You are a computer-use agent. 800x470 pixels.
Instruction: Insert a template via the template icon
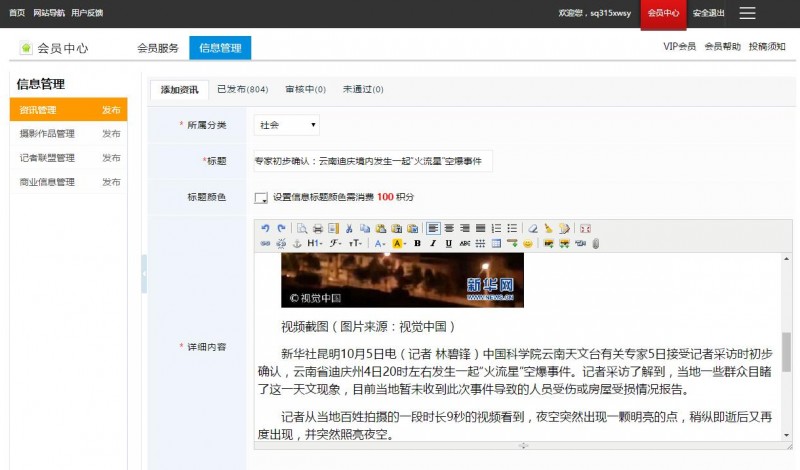click(x=333, y=228)
